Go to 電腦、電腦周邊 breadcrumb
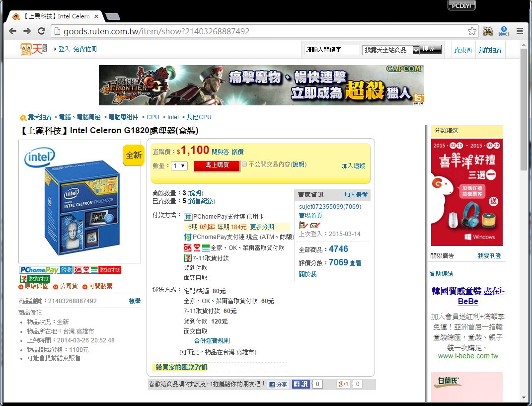The width and height of the screenshot is (532, 406). coord(80,117)
